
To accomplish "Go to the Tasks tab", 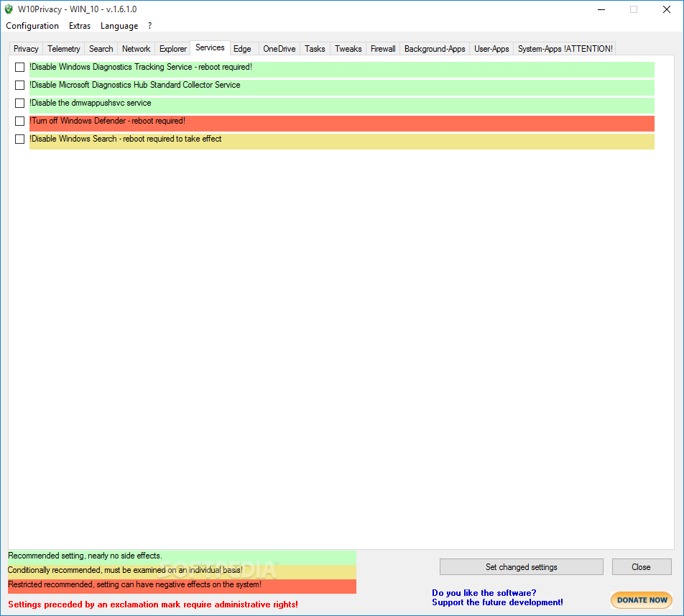I will click(x=315, y=49).
